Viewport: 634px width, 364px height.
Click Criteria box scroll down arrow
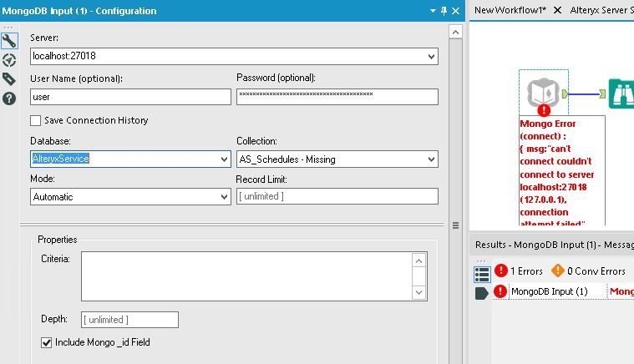418,292
